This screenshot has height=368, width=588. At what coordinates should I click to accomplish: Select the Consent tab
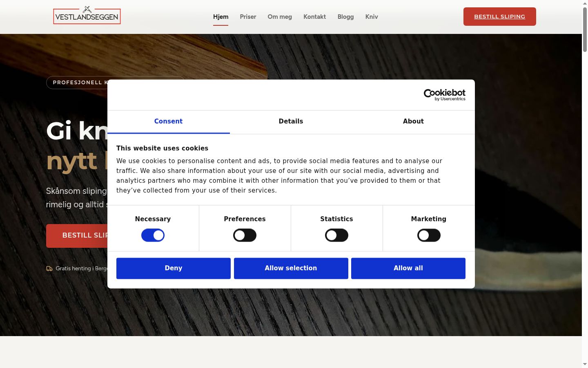[168, 121]
